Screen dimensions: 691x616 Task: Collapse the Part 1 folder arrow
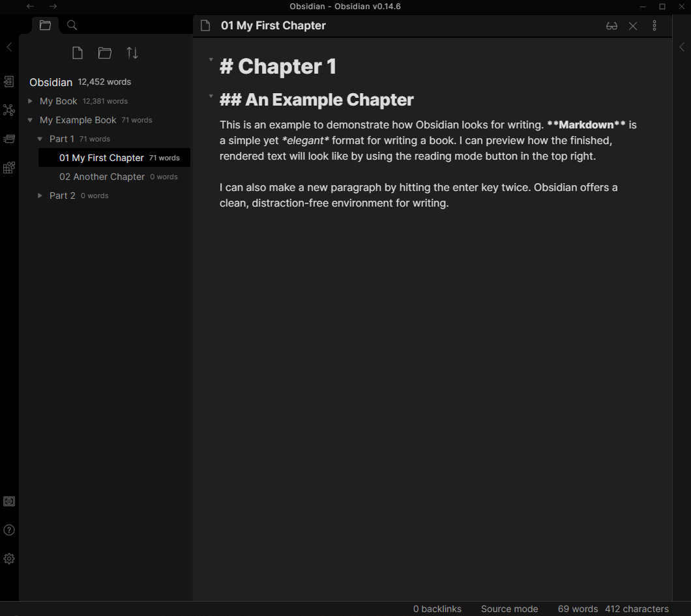click(40, 139)
